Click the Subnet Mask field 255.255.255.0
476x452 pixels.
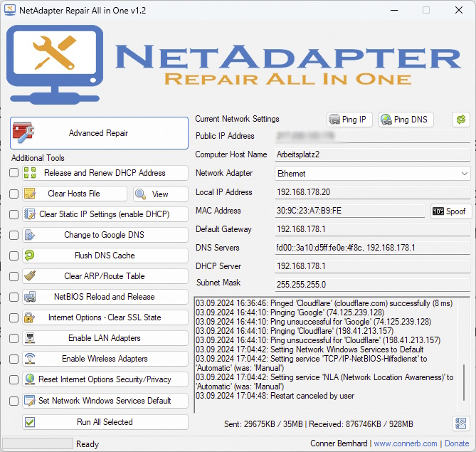pyautogui.click(x=373, y=285)
